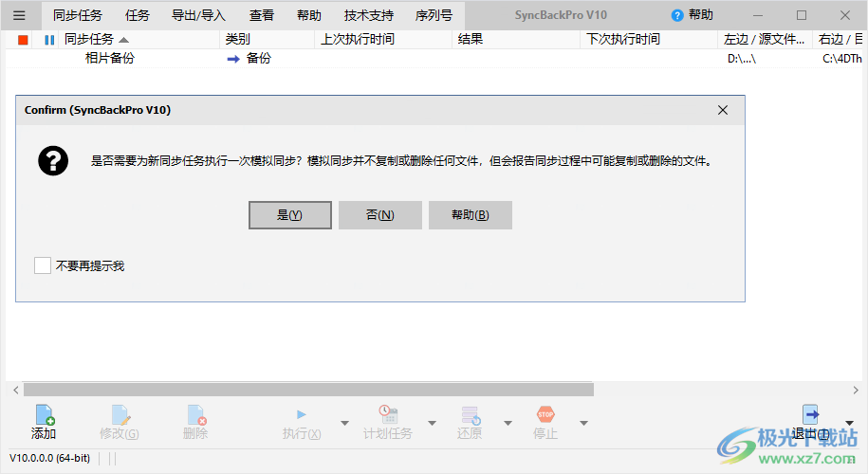The width and height of the screenshot is (868, 474).
Task: Open the 查看 menu
Action: (261, 15)
